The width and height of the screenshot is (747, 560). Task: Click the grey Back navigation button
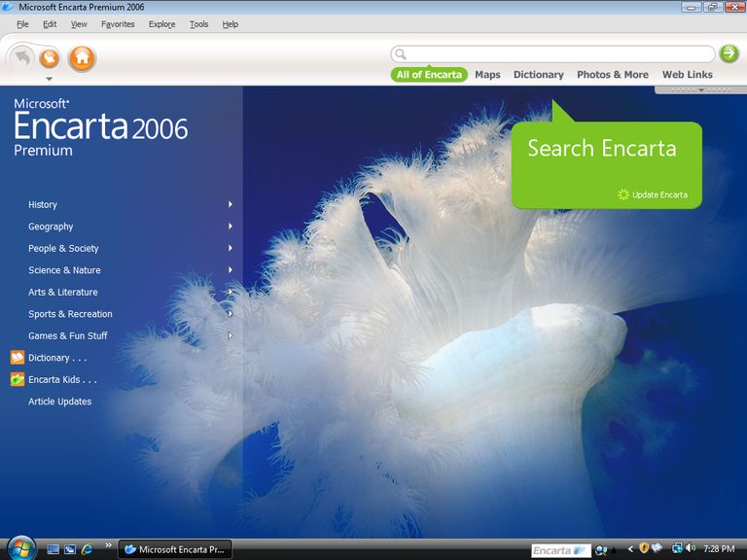coord(20,58)
